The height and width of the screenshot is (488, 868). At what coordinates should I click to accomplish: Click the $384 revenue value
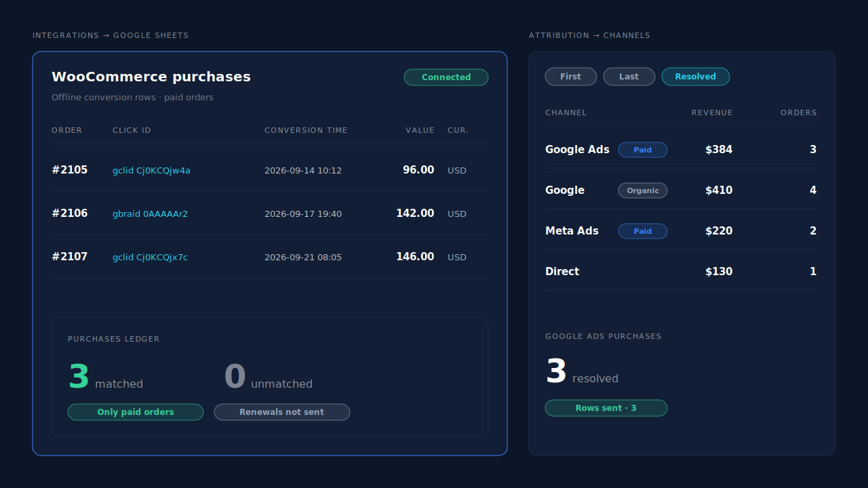[x=719, y=150]
